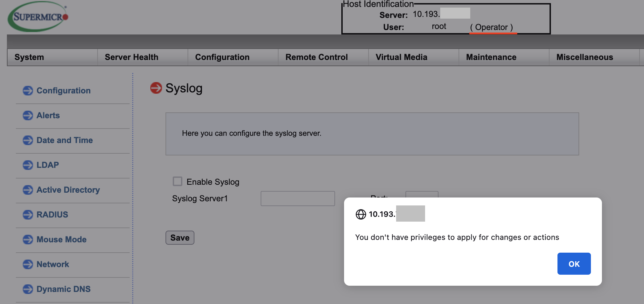Viewport: 644px width, 304px height.
Task: Click the syslog server description text
Action: (252, 133)
